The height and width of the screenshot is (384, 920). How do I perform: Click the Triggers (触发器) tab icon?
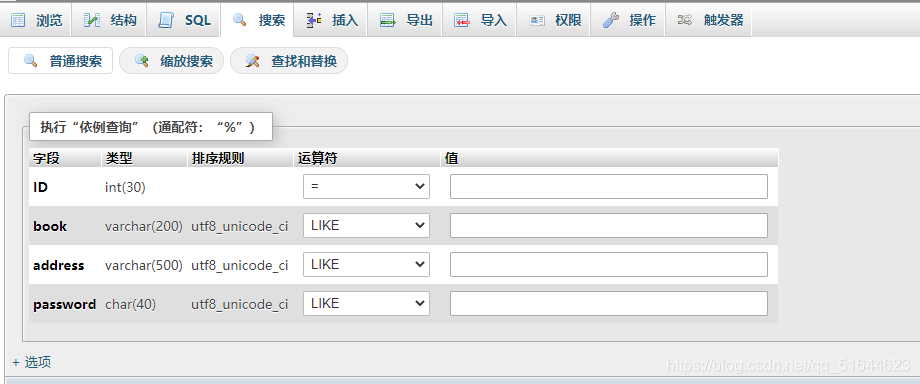[x=685, y=21]
